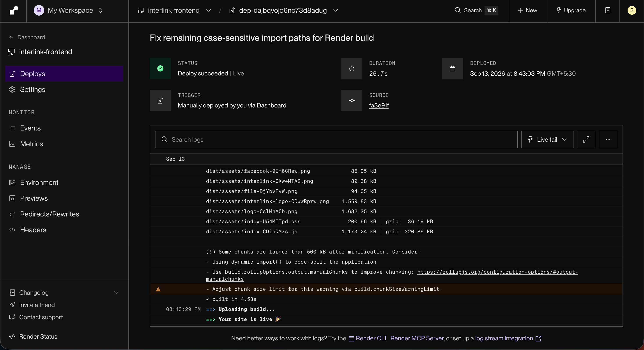Click the Upgrade button
The height and width of the screenshot is (350, 644).
(x=571, y=10)
